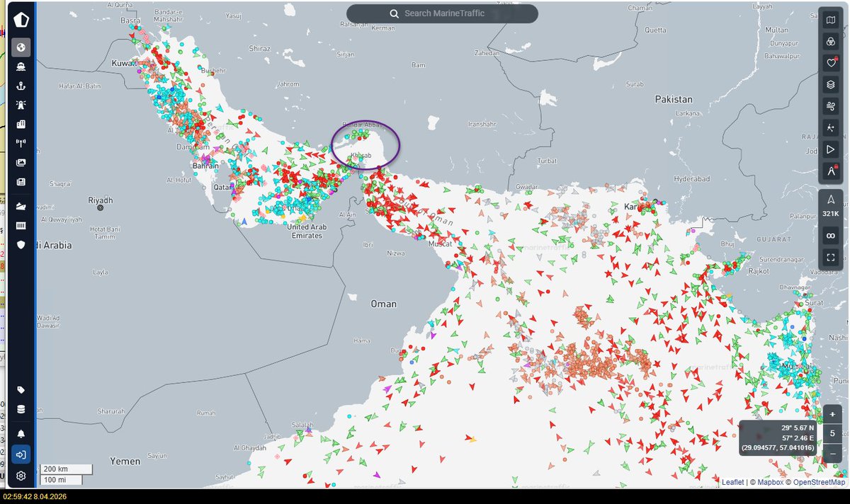Open My Fleets heart icon
The image size is (850, 504).
[x=831, y=63]
